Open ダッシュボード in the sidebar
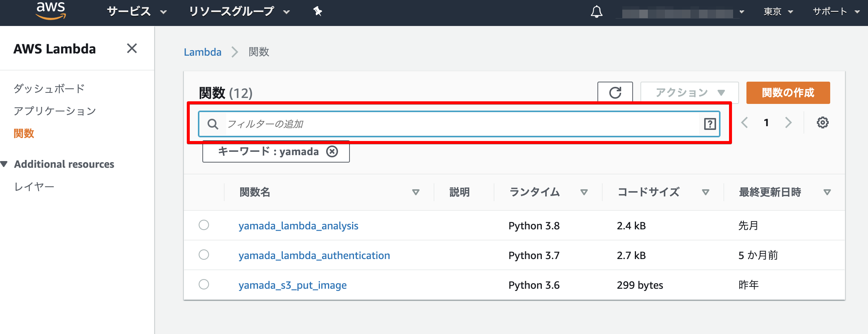 pos(49,89)
